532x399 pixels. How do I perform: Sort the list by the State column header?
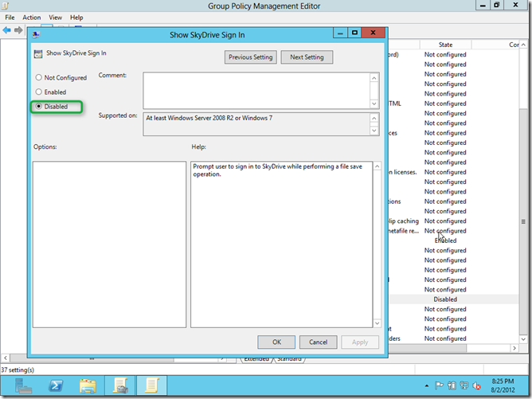coord(445,45)
